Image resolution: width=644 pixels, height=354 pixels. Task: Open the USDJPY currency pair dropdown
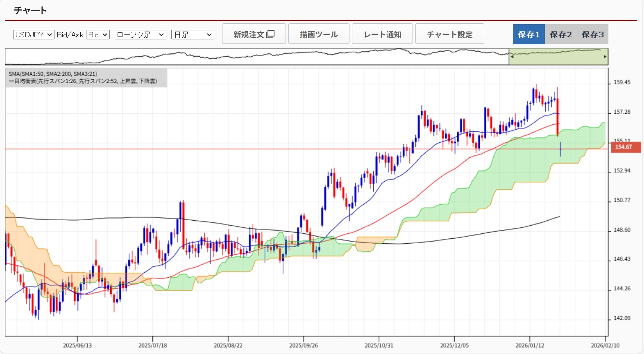(x=34, y=35)
